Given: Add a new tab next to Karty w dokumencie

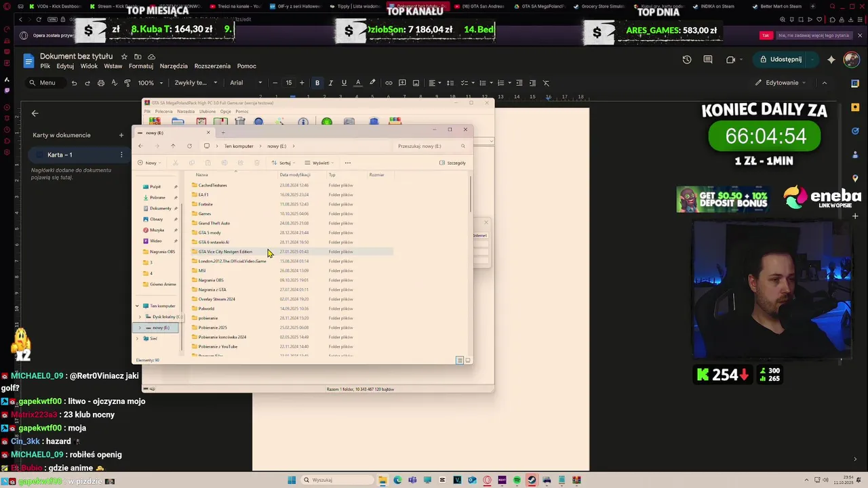Looking at the screenshot, I should point(121,135).
